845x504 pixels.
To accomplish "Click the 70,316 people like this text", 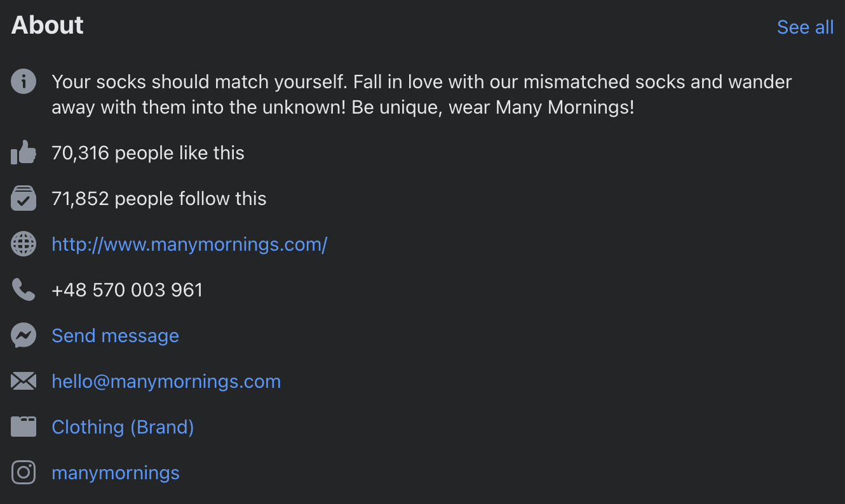I will pyautogui.click(x=148, y=153).
